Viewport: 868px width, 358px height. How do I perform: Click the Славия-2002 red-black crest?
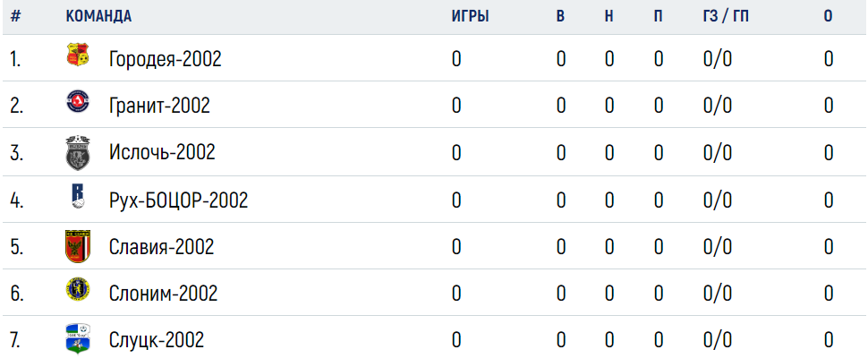[x=78, y=245]
